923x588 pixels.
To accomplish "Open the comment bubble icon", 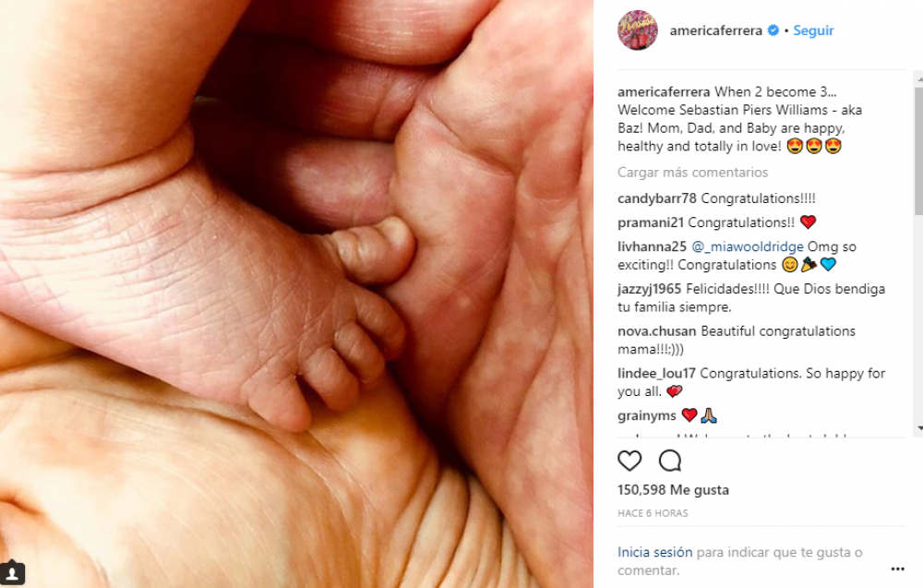I will (670, 461).
